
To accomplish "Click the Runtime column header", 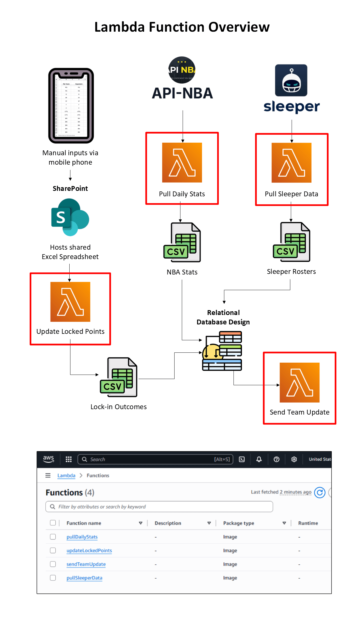I will [x=308, y=523].
